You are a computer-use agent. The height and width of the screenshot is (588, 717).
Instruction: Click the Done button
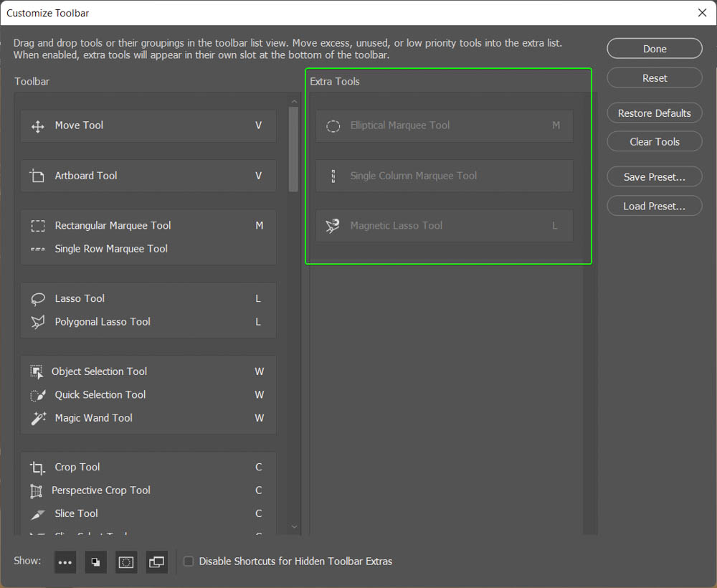(655, 49)
